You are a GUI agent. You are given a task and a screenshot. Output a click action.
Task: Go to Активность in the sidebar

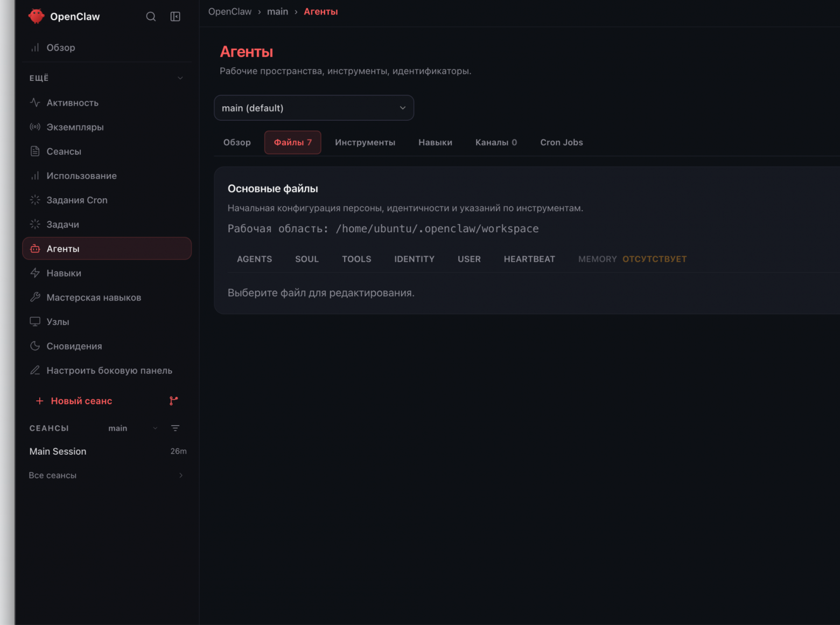pyautogui.click(x=107, y=102)
